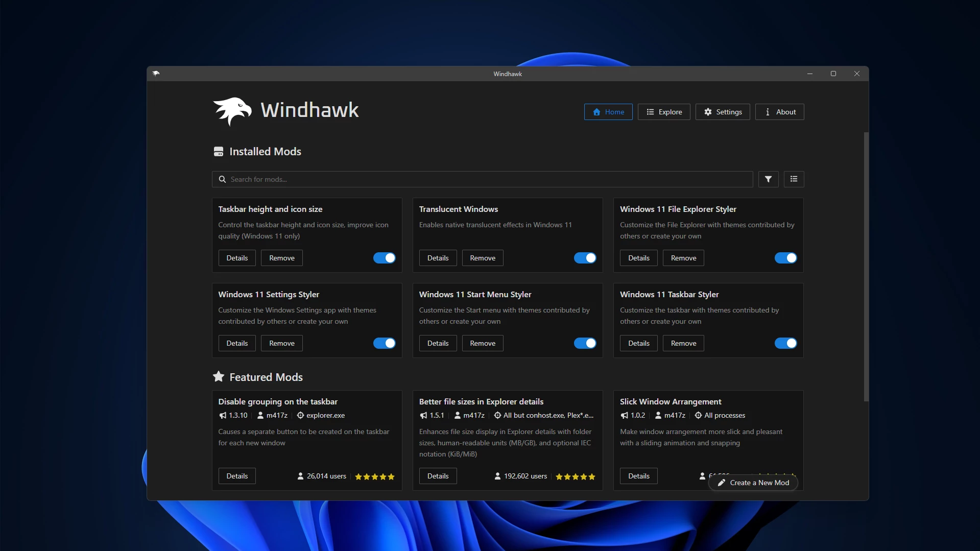Click the 'Translucent Windows' card title
Viewport: 980px width, 551px height.
click(x=459, y=209)
